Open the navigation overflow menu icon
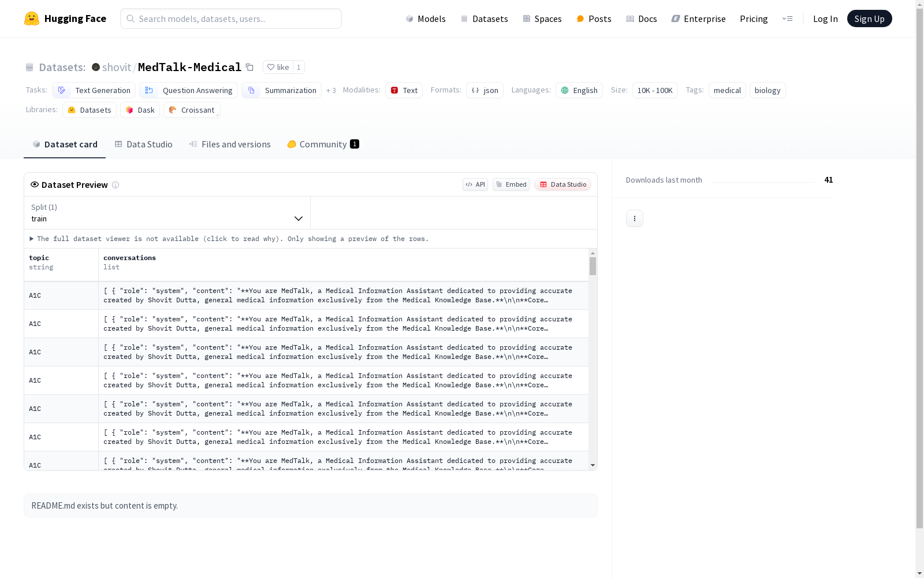924x578 pixels. click(787, 18)
